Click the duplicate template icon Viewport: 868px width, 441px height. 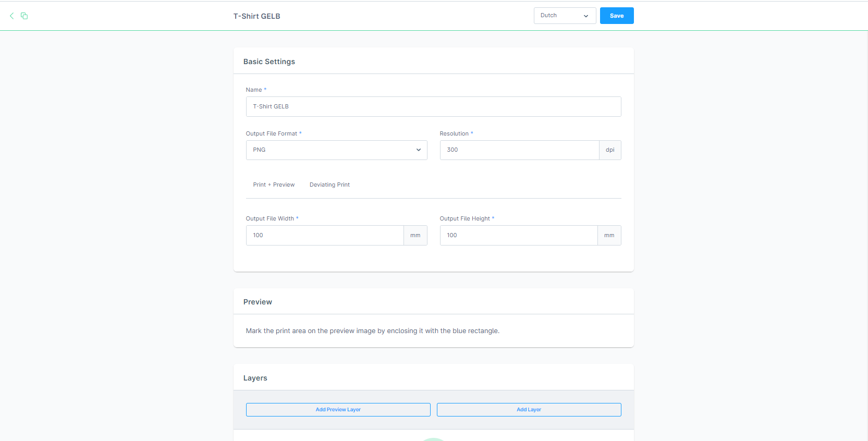coord(24,16)
